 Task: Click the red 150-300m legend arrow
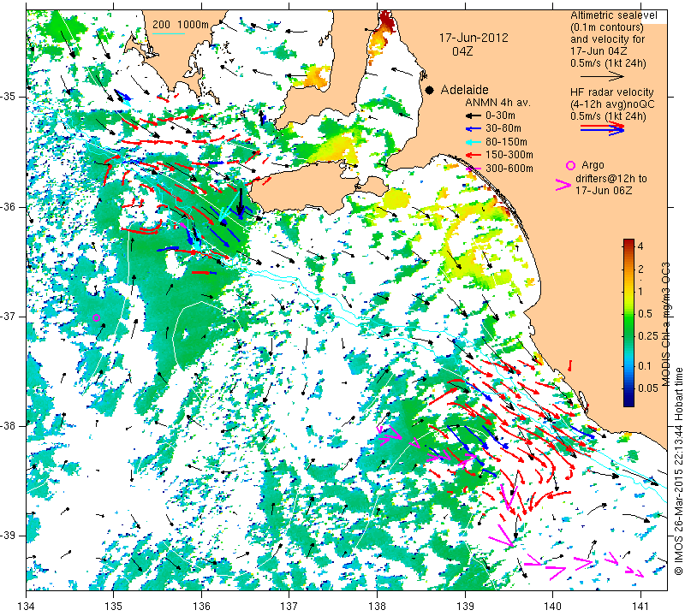click(473, 155)
